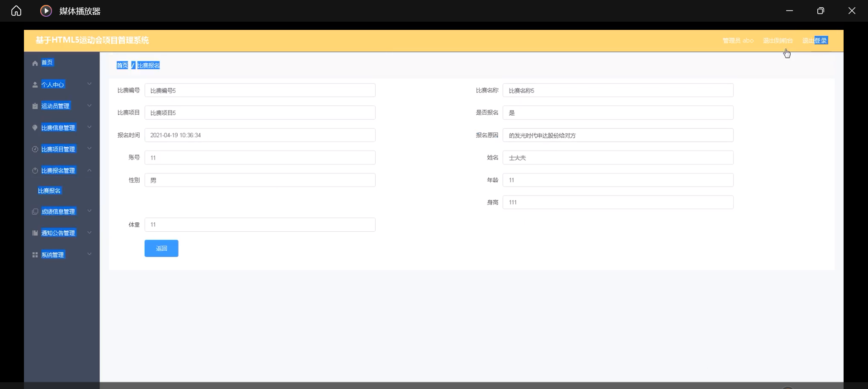
Task: Open the 通知公告管理 sidebar menu
Action: coord(58,233)
